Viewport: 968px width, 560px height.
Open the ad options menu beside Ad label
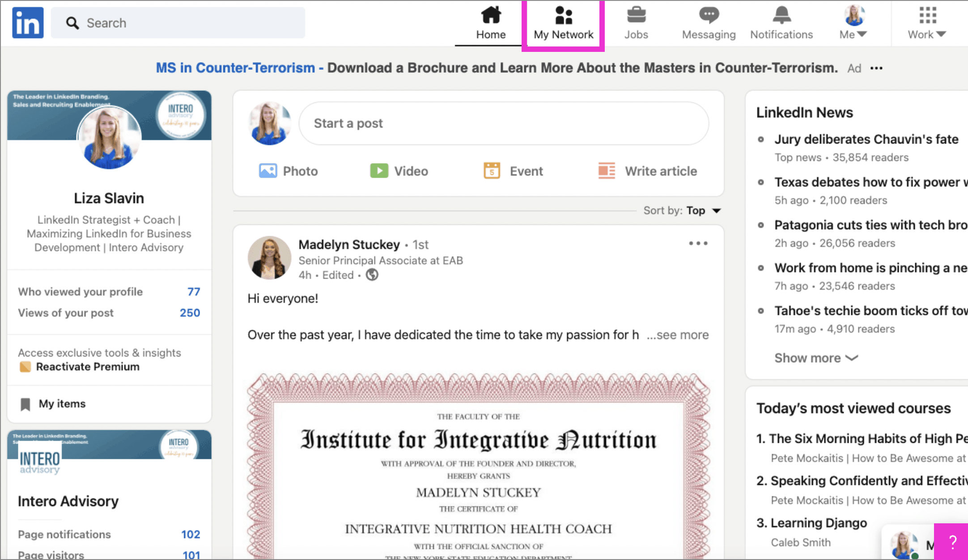[x=876, y=68]
